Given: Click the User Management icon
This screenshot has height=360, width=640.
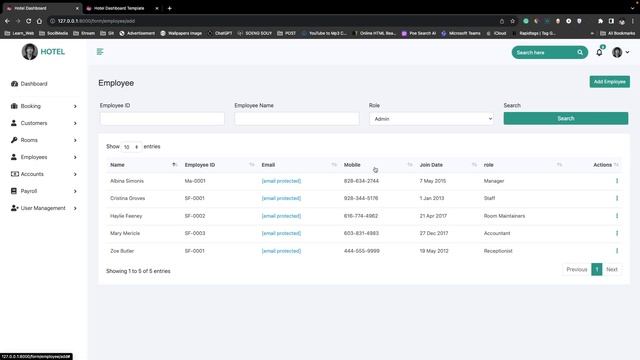Looking at the screenshot, I should (x=15, y=208).
